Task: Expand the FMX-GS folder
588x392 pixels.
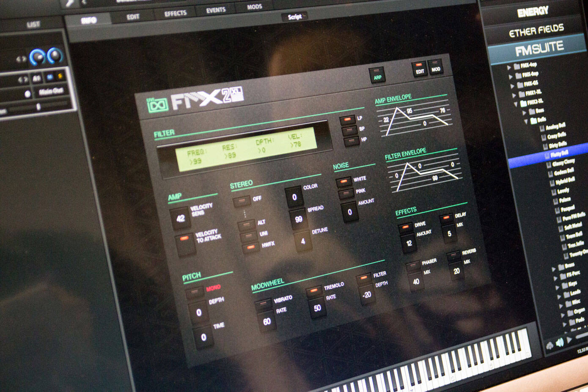Action: tap(513, 86)
